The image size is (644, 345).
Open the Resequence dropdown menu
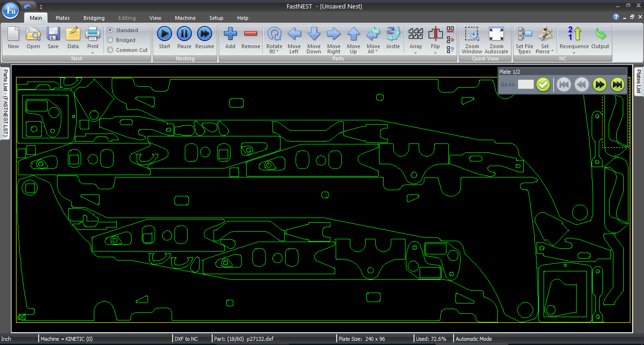[x=574, y=52]
